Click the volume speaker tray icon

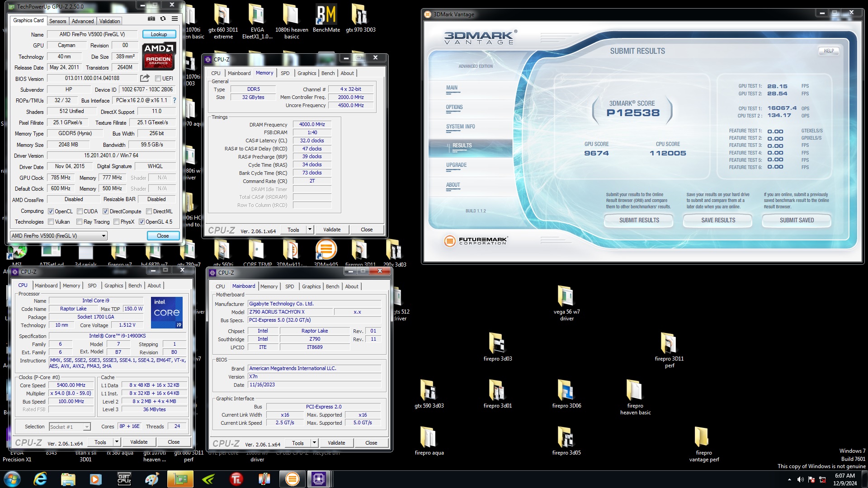pyautogui.click(x=800, y=479)
